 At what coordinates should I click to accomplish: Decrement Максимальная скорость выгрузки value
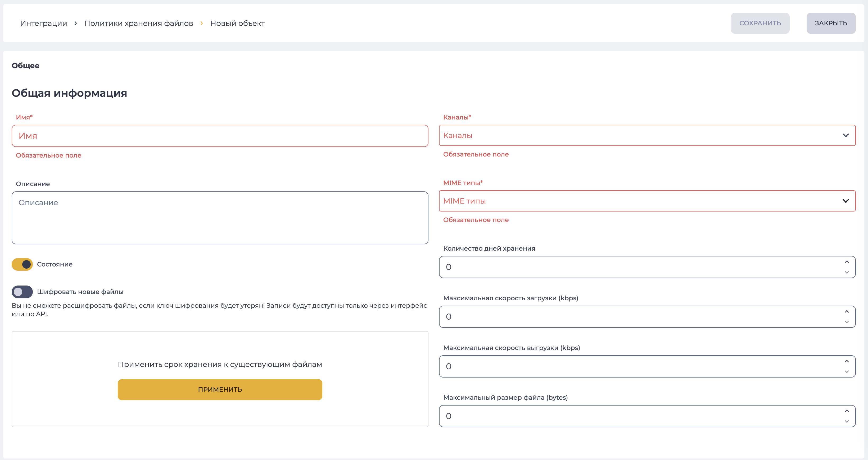pos(847,372)
